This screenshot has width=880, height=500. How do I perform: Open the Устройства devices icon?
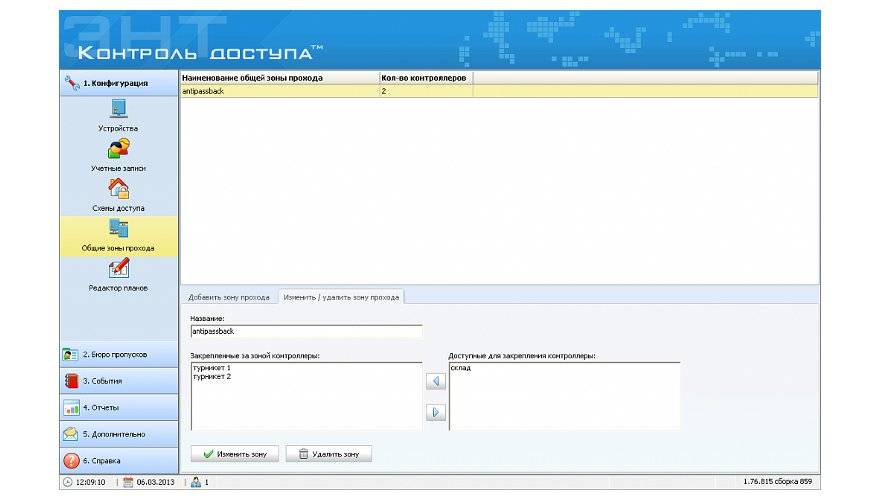click(118, 109)
